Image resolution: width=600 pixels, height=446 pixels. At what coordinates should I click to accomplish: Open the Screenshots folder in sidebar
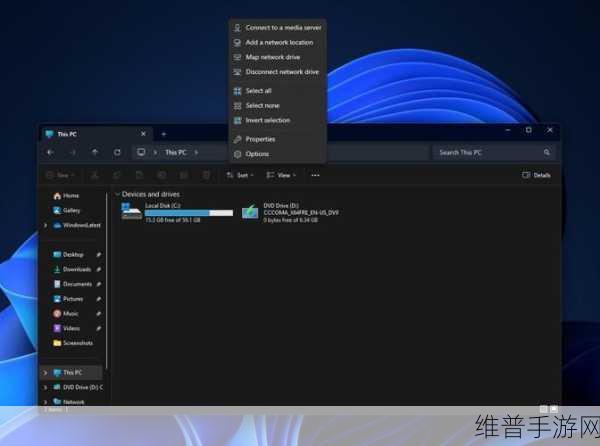pyautogui.click(x=73, y=343)
